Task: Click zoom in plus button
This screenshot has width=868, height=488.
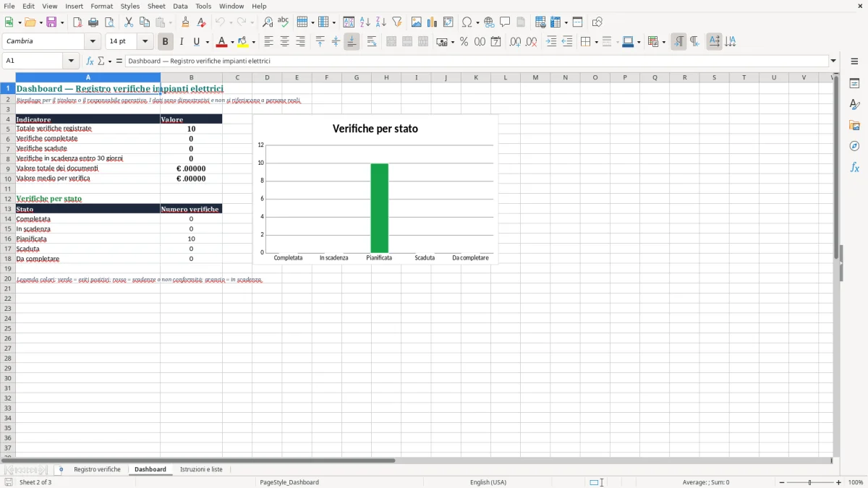Action: tap(839, 482)
